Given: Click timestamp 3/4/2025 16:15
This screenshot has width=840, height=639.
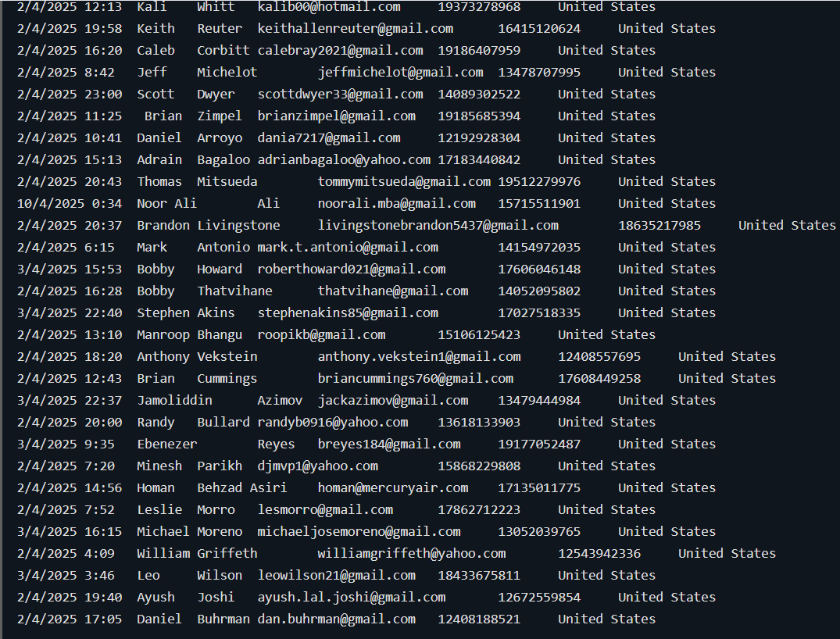Looking at the screenshot, I should [70, 531].
